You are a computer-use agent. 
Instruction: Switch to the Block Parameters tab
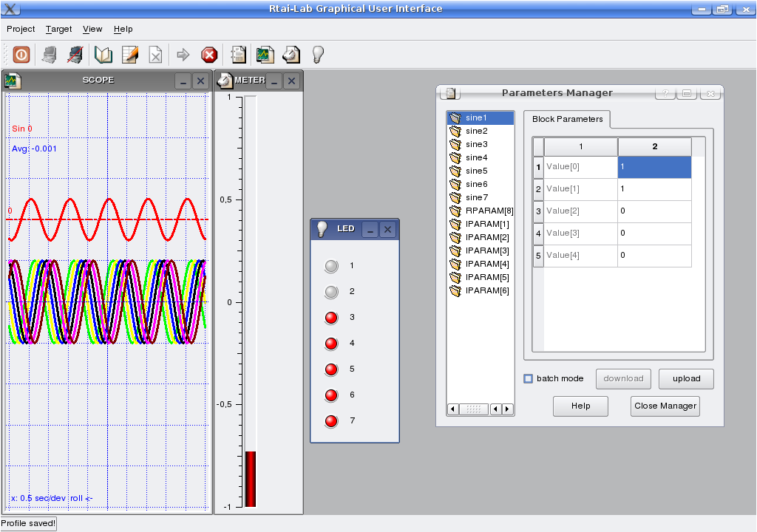tap(567, 119)
